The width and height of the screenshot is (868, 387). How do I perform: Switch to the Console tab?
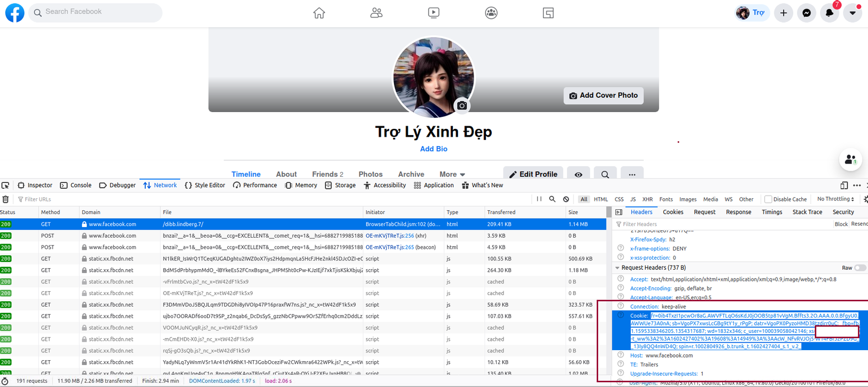tap(76, 185)
